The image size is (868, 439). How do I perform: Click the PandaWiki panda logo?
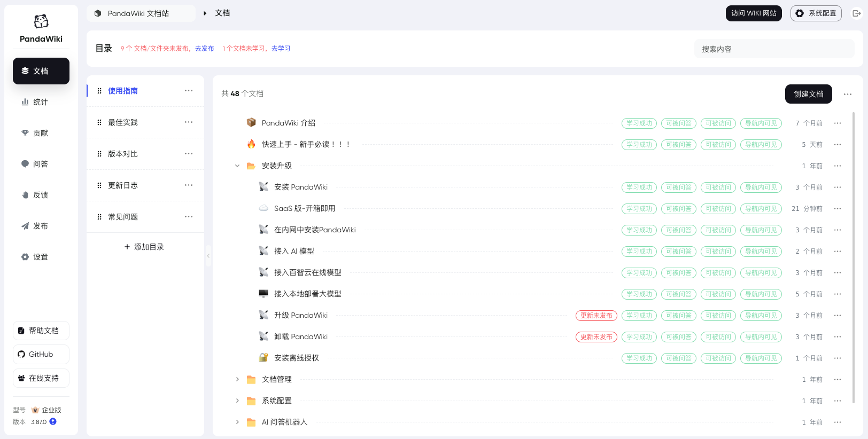point(41,21)
